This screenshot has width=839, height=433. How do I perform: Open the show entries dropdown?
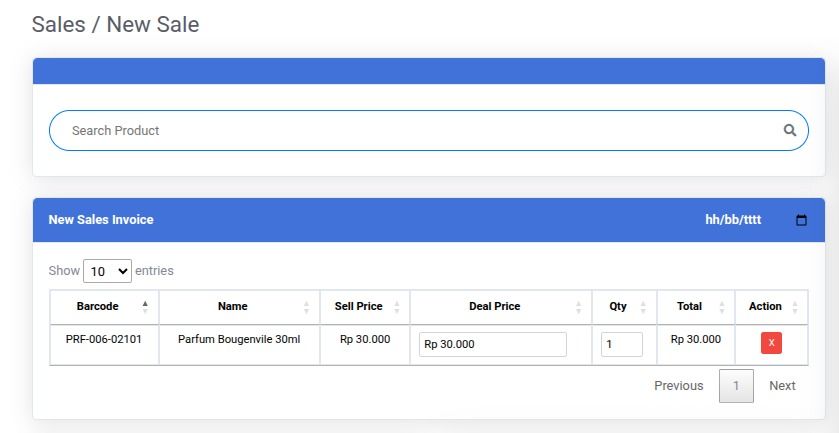pos(107,271)
